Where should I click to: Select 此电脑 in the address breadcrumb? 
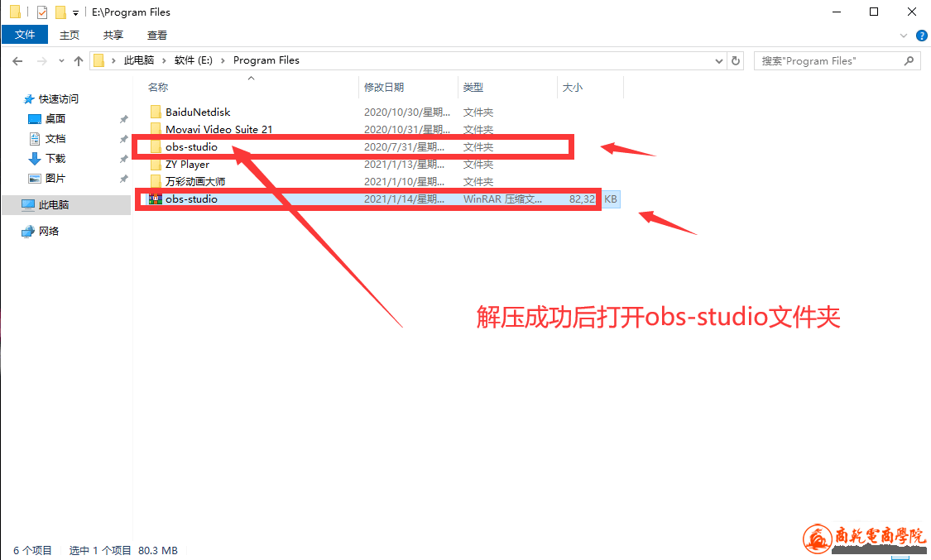pos(139,60)
